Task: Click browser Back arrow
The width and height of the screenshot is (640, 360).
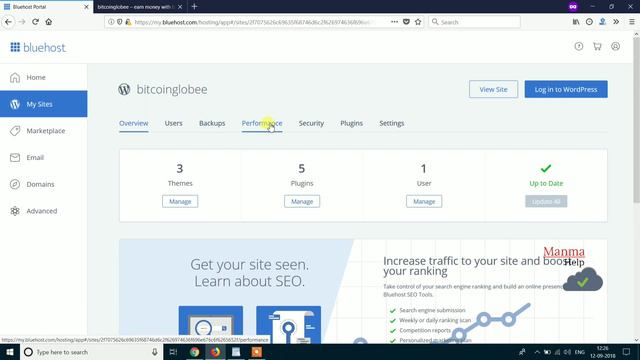Action: click(9, 22)
